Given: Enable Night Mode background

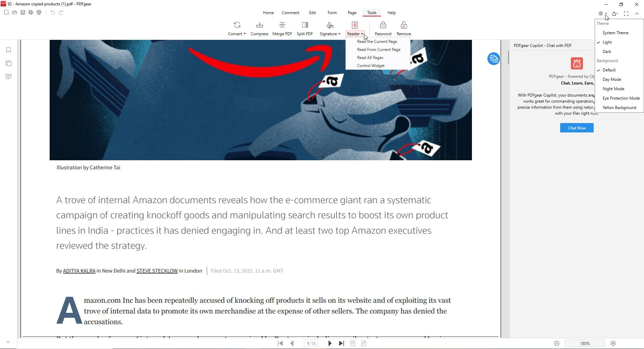Looking at the screenshot, I should pyautogui.click(x=619, y=89).
